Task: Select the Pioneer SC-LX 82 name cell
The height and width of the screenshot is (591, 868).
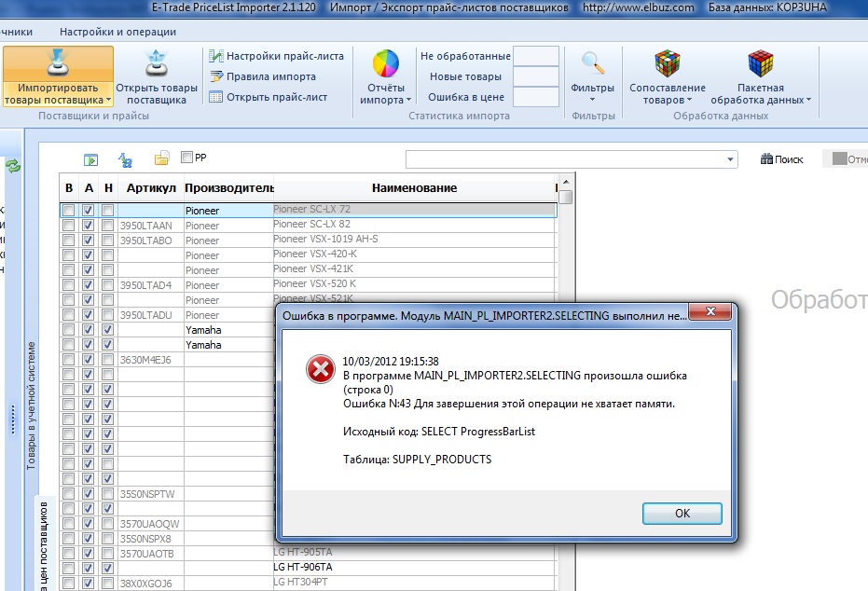Action: [414, 224]
